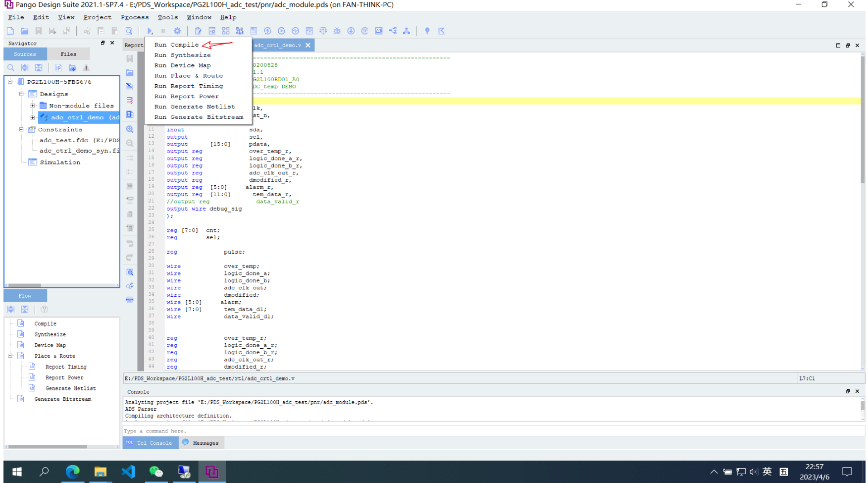Select Run Place & Route entry
This screenshot has width=868, height=483.
188,76
